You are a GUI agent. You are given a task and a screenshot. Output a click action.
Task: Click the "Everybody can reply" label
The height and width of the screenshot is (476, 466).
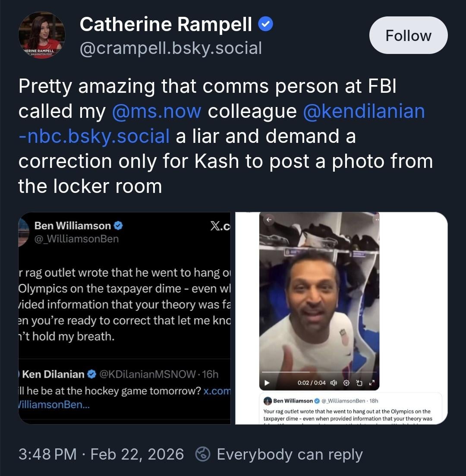[290, 454]
